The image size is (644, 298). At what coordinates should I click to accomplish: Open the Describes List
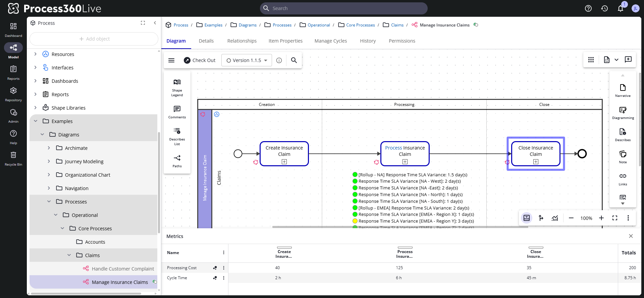[x=177, y=136]
